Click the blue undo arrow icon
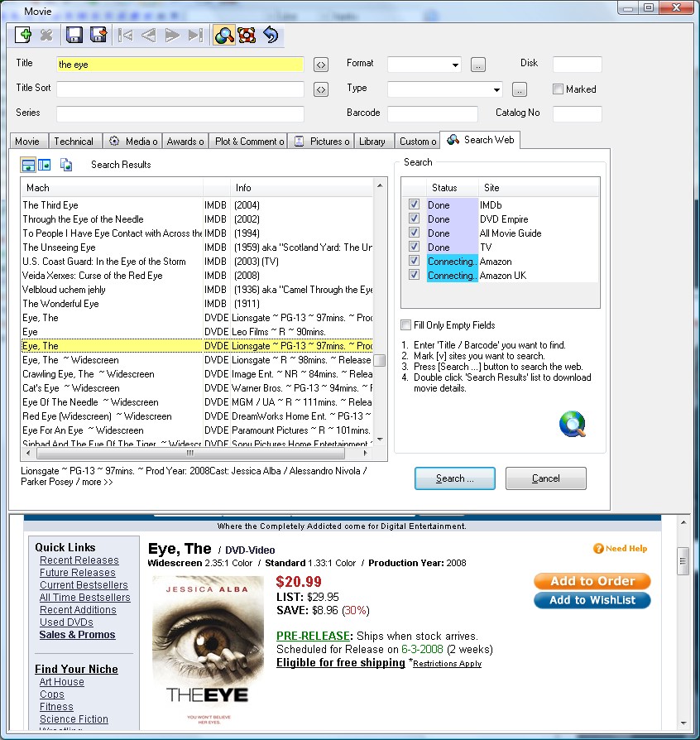 coord(271,35)
